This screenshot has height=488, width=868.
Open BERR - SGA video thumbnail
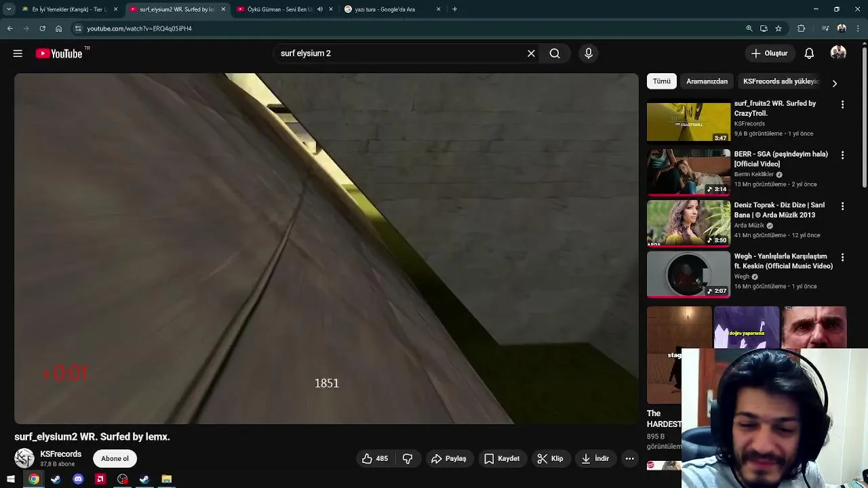pos(688,172)
